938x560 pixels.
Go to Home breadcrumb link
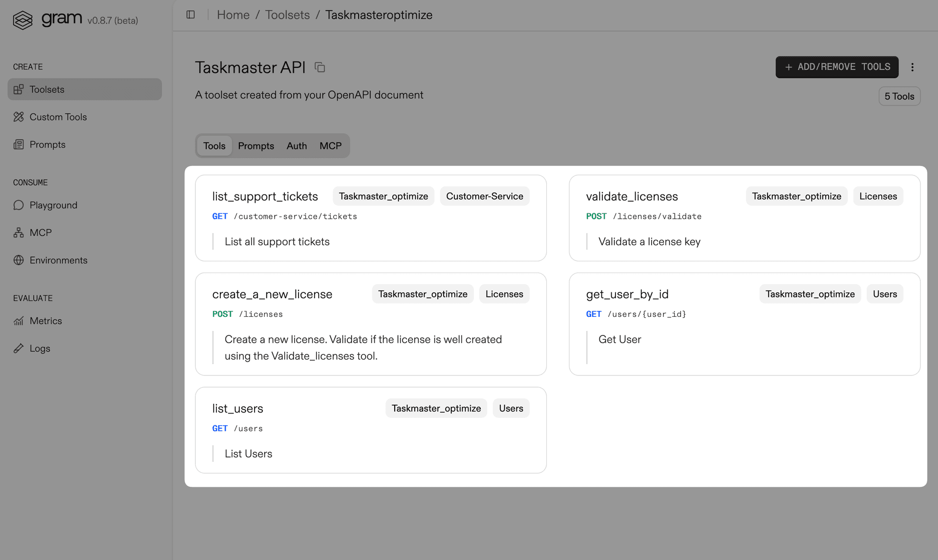tap(233, 15)
